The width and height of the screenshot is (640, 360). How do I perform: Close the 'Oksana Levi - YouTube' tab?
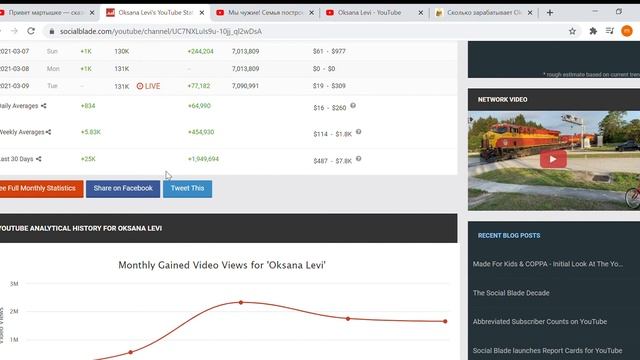[420, 13]
